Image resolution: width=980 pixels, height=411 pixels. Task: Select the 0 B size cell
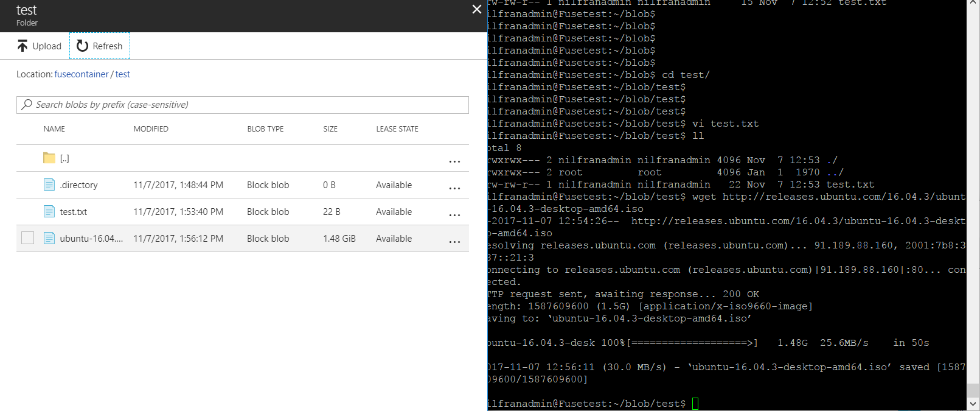(329, 185)
